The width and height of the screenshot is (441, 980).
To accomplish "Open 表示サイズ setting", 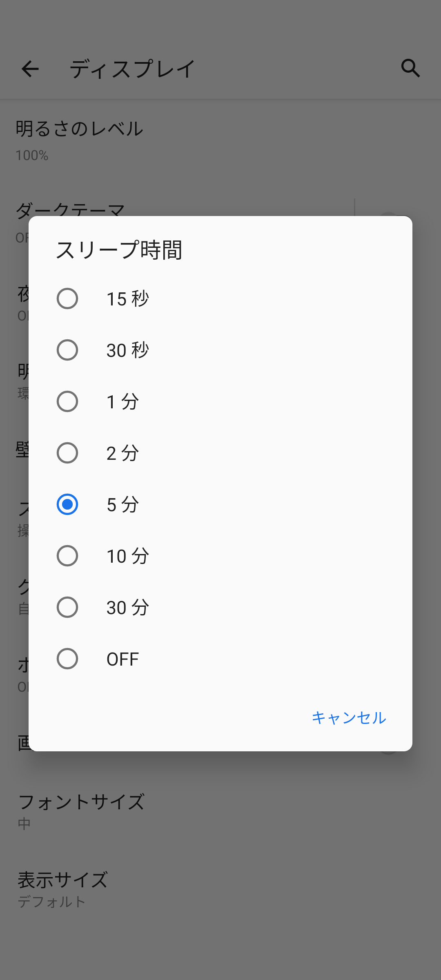I will 63,889.
